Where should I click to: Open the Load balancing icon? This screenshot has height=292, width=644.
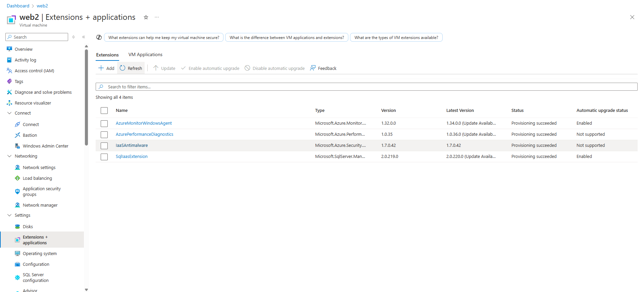17,178
